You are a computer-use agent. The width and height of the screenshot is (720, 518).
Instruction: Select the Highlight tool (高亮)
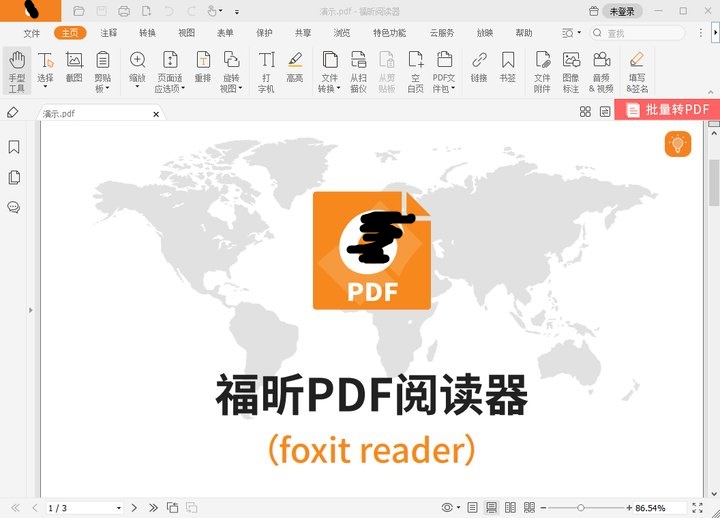tap(295, 67)
